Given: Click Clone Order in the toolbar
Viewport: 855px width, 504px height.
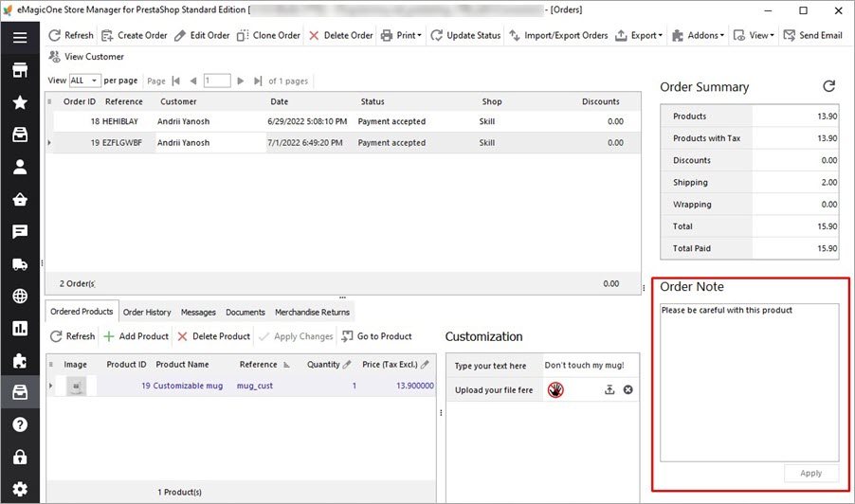Looking at the screenshot, I should [269, 35].
